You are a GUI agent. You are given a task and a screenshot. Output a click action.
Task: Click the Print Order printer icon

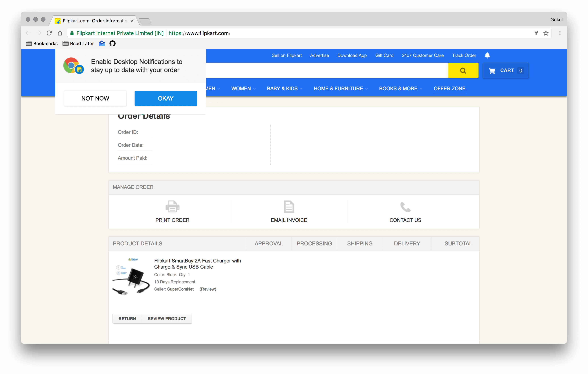(172, 207)
